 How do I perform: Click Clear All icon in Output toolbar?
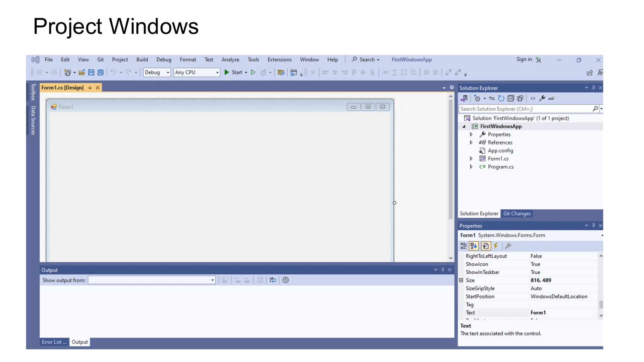tap(260, 280)
